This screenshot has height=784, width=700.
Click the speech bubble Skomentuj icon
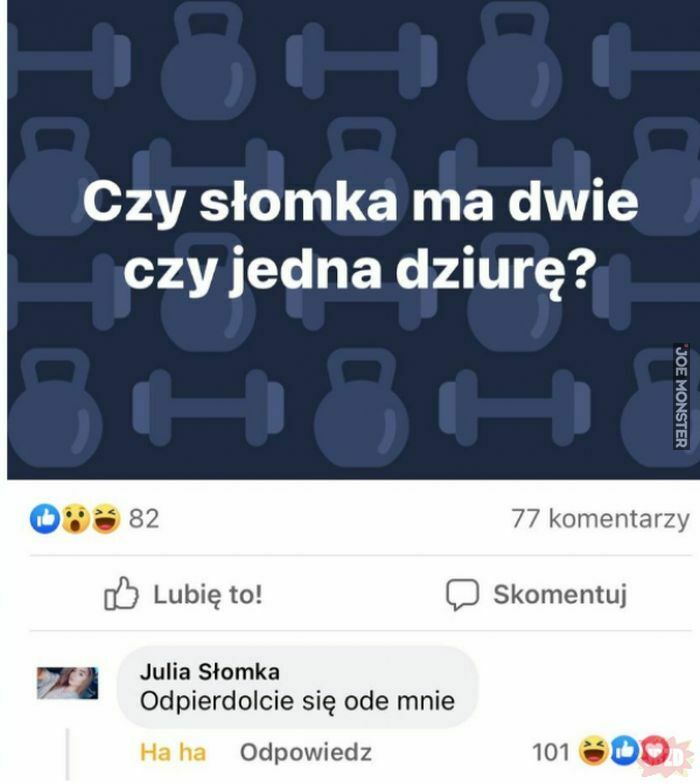pyautogui.click(x=462, y=594)
